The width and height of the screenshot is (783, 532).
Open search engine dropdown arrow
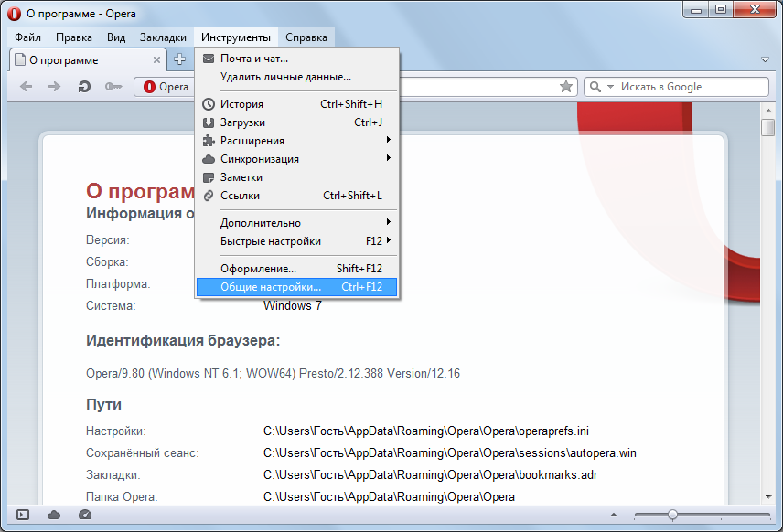[x=610, y=87]
